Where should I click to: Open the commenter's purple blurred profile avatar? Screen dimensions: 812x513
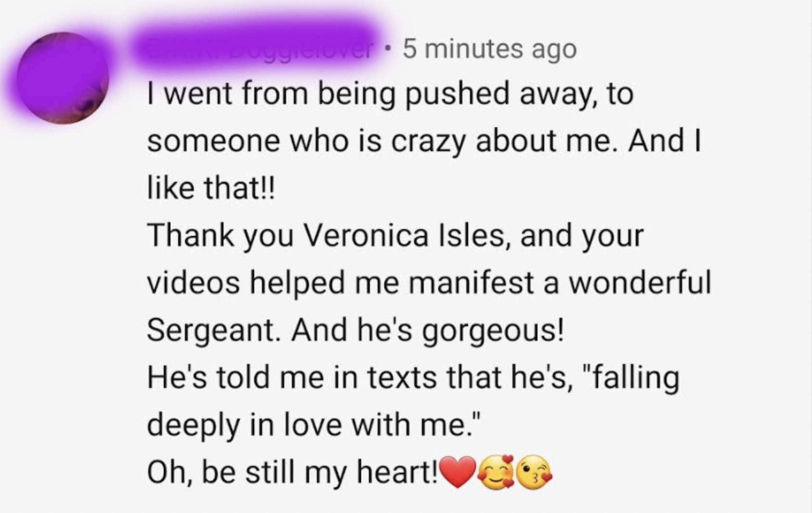pos(63,77)
